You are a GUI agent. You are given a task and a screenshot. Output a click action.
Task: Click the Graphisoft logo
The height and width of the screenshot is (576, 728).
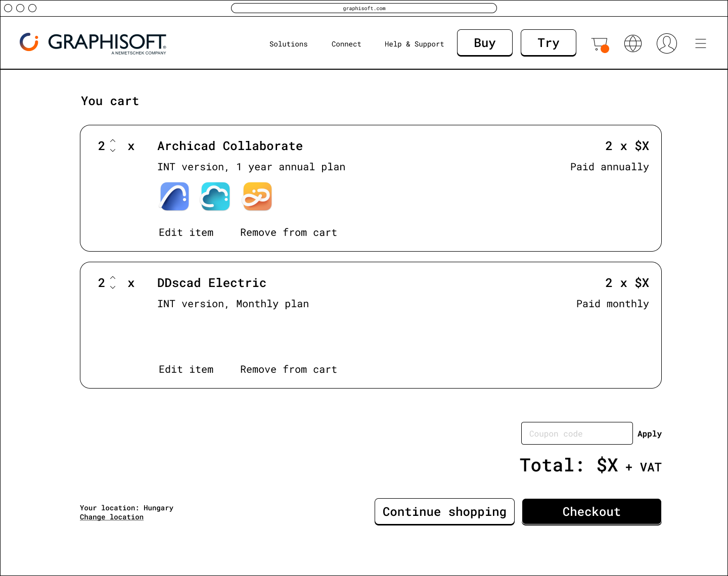coord(93,43)
